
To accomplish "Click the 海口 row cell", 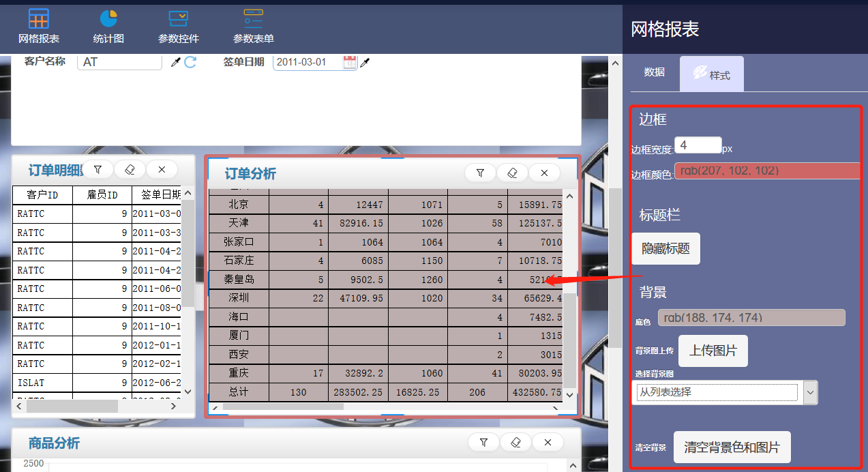I will pyautogui.click(x=239, y=316).
